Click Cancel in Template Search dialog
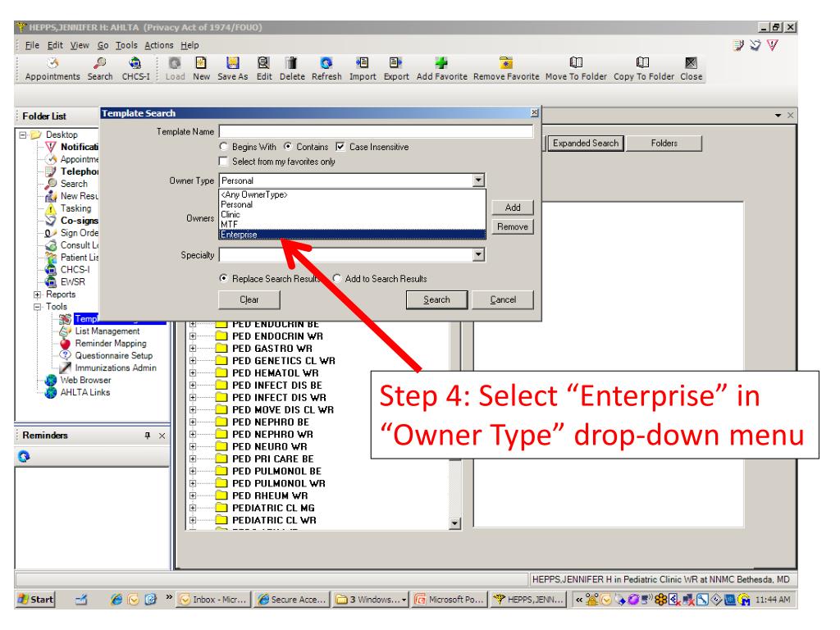This screenshot has height=630, width=840. (503, 300)
